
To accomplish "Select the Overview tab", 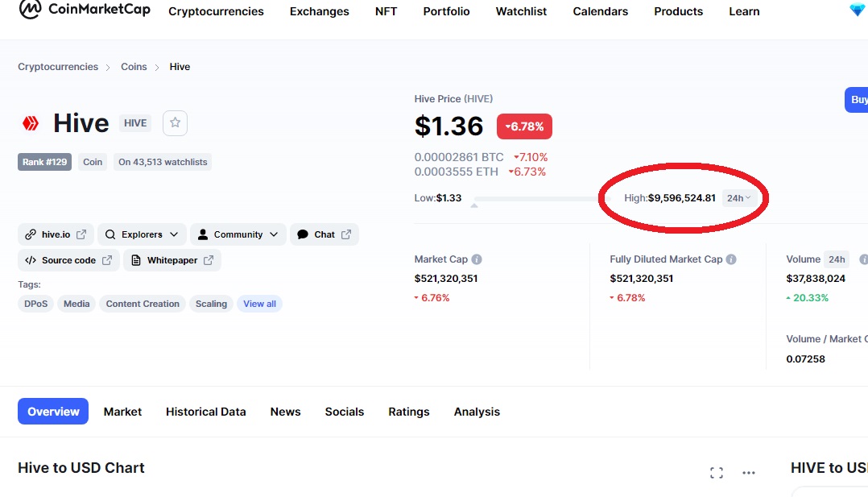I will pos(53,411).
